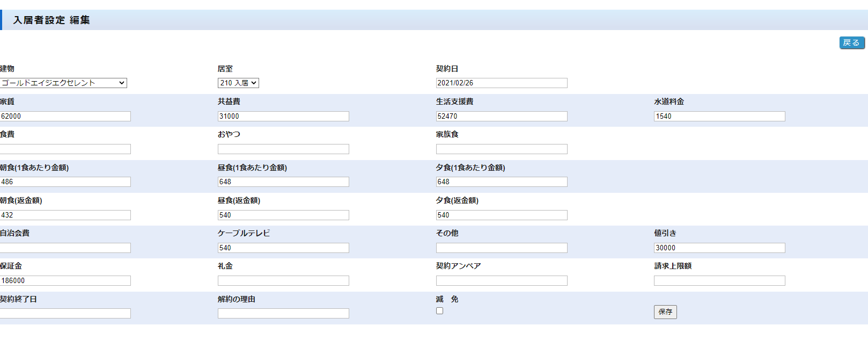
Task: Open the 居室 room dropdown
Action: 238,83
